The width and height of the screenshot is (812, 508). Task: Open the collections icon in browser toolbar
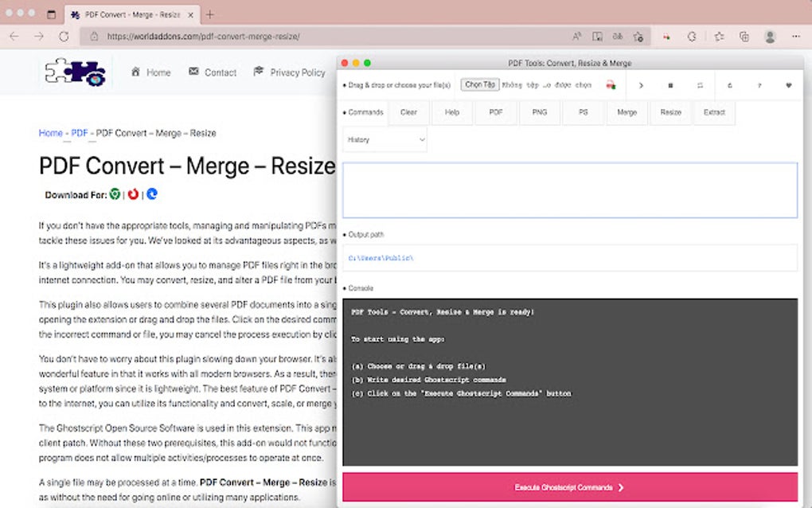tap(744, 37)
